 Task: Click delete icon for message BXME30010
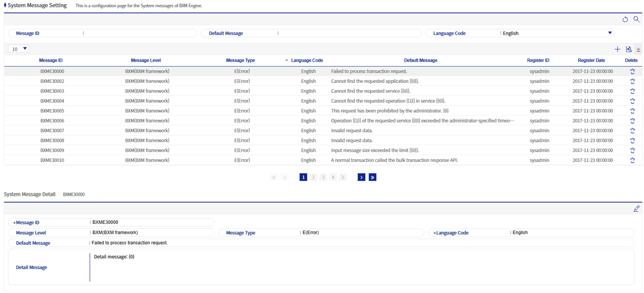point(632,160)
